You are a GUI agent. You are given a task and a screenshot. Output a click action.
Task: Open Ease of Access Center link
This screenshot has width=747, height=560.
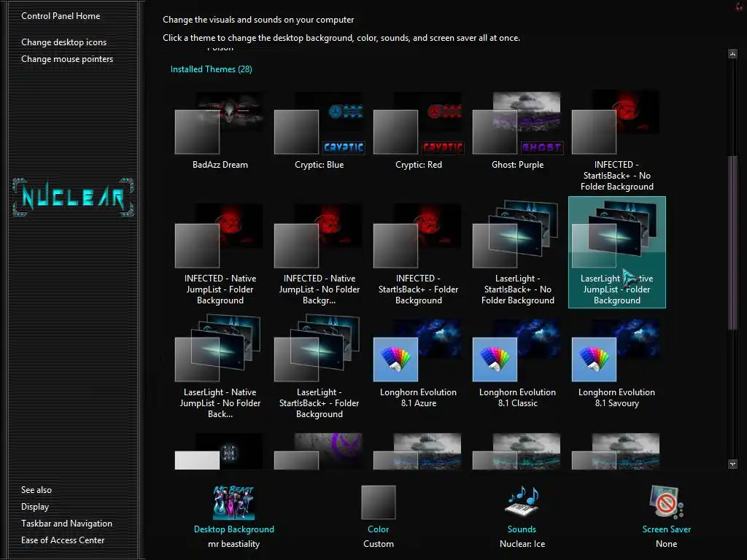pos(63,540)
